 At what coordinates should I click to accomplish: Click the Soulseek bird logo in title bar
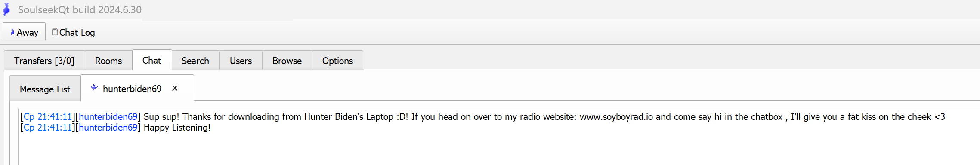tap(6, 9)
